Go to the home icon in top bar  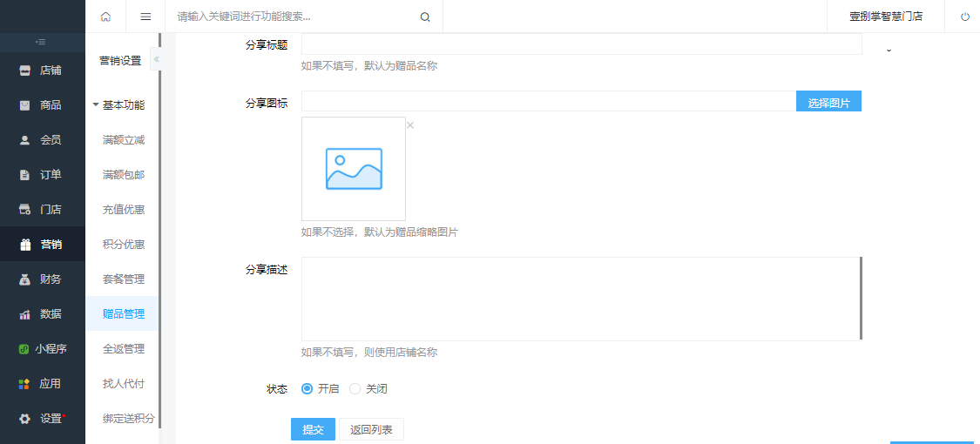coord(105,17)
